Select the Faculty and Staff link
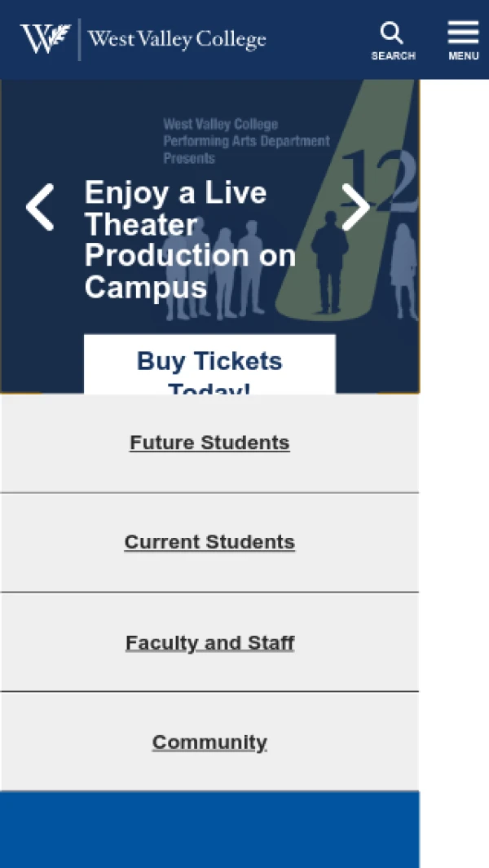Image resolution: width=489 pixels, height=868 pixels. point(209,642)
